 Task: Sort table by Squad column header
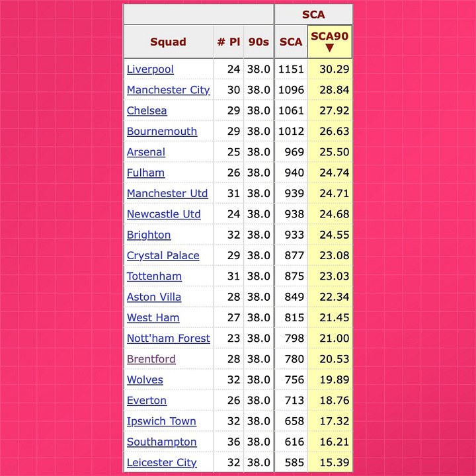tap(168, 42)
